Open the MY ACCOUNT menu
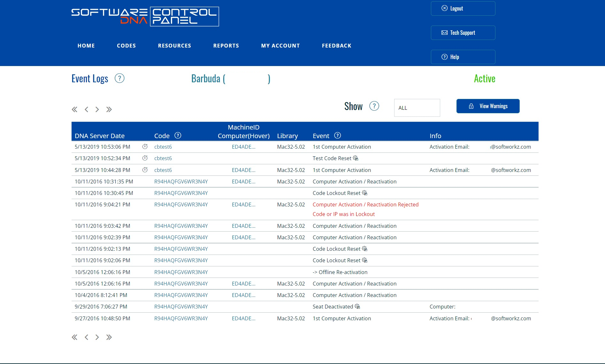The height and width of the screenshot is (364, 605). [280, 46]
